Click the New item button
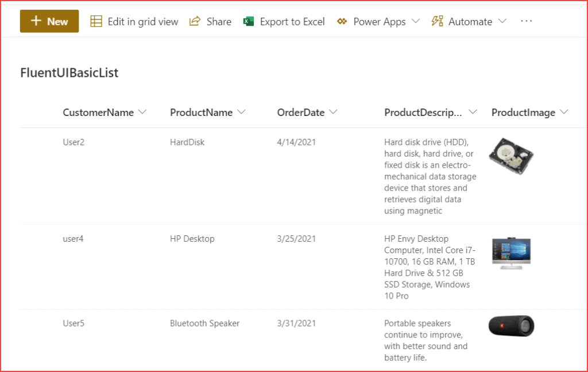Image resolution: width=588 pixels, height=372 pixels. 49,21
